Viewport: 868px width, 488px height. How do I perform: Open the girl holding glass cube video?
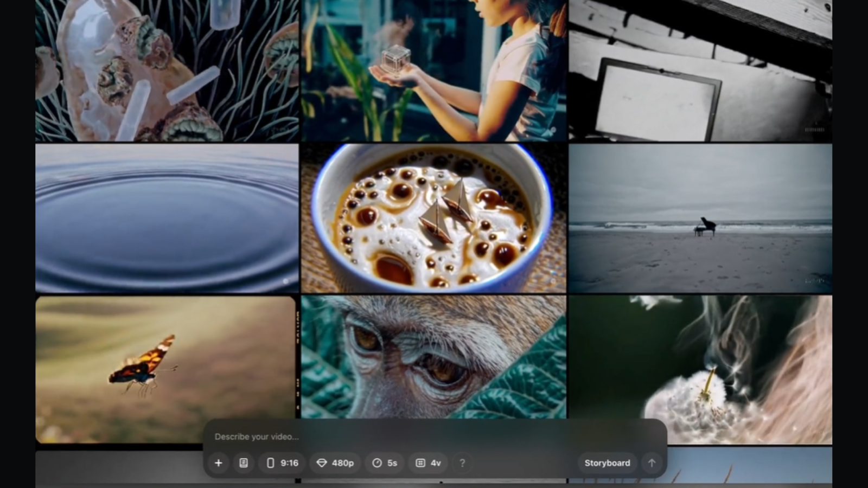(x=433, y=70)
